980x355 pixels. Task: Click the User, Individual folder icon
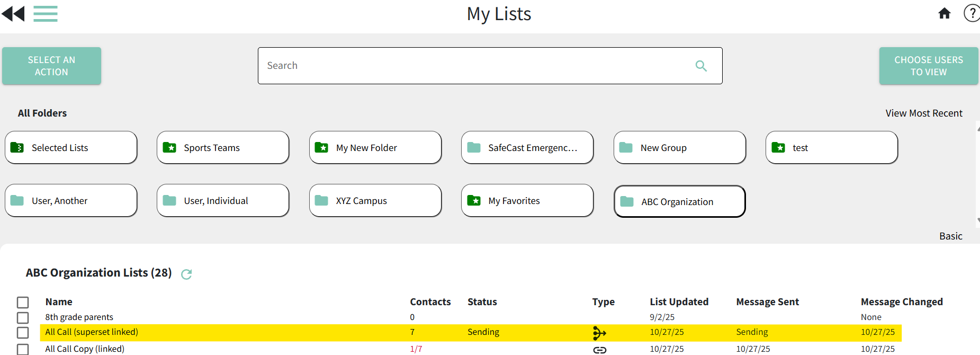(x=169, y=200)
